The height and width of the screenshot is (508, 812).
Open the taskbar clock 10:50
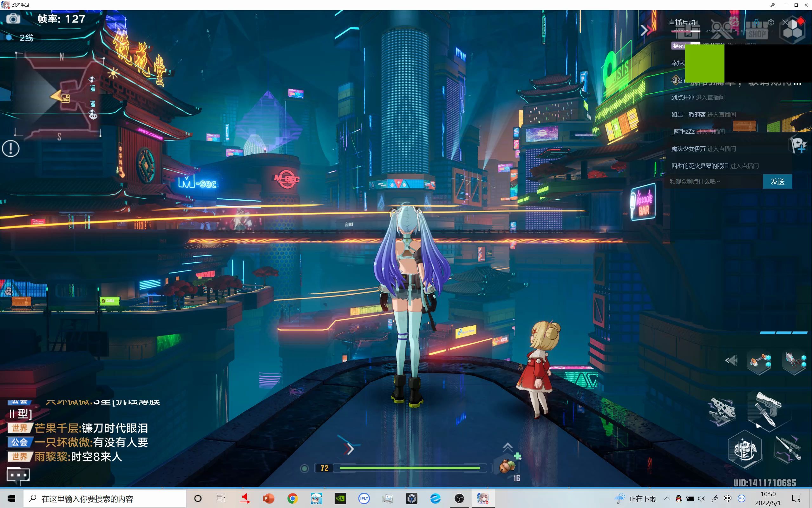click(x=768, y=498)
